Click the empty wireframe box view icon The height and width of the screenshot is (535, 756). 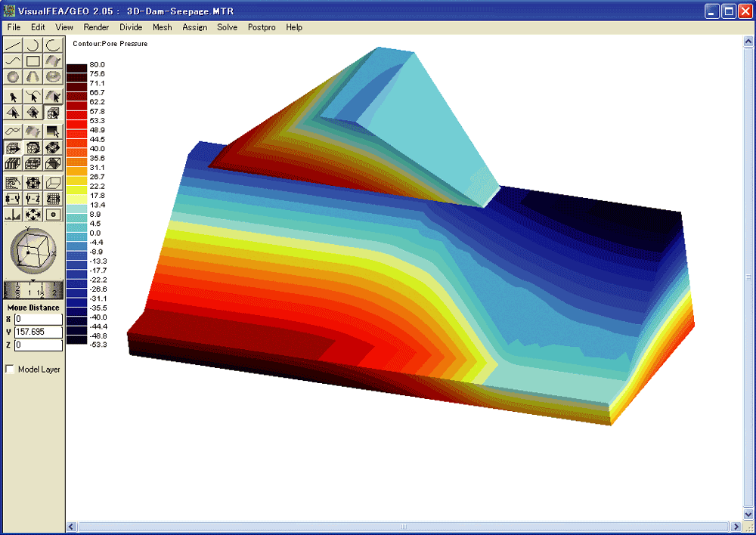[x=53, y=183]
